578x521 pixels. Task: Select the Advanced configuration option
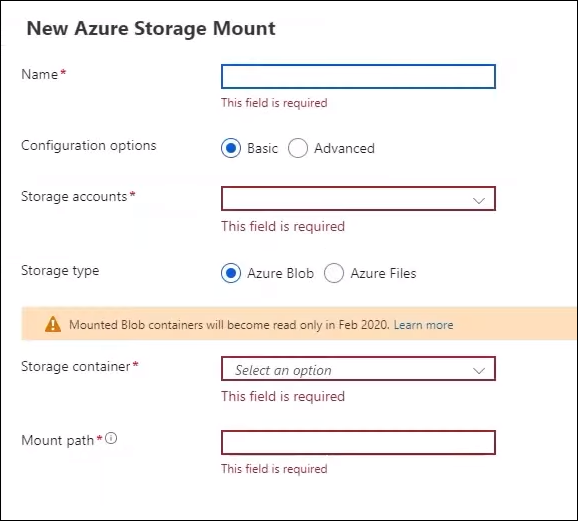298,148
